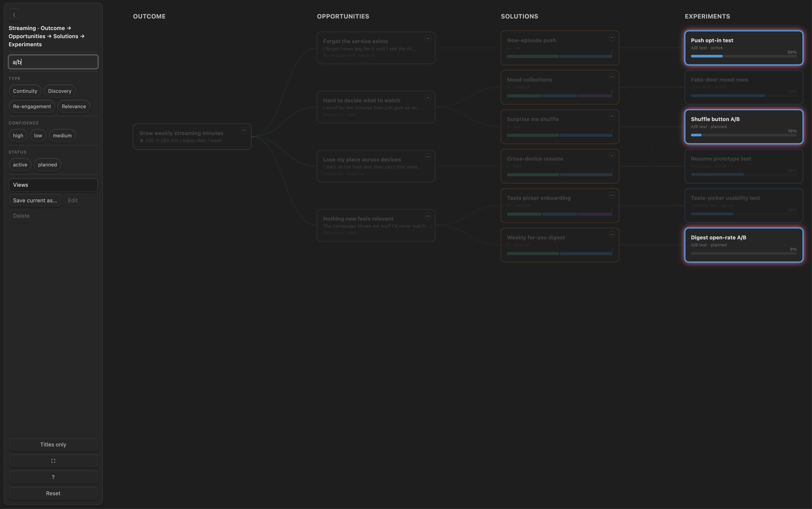812x509 pixels.
Task: Collapse the Surprise me shuffle solution
Action: [612, 116]
